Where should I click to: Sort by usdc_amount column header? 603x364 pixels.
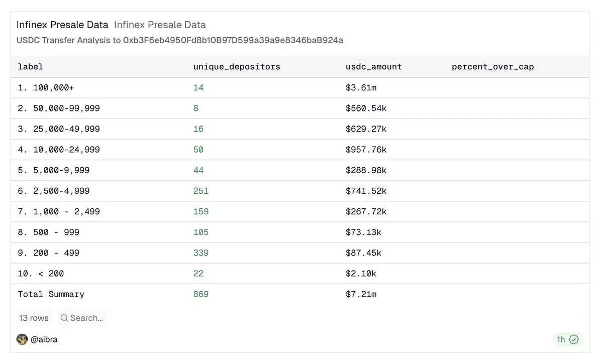click(374, 67)
